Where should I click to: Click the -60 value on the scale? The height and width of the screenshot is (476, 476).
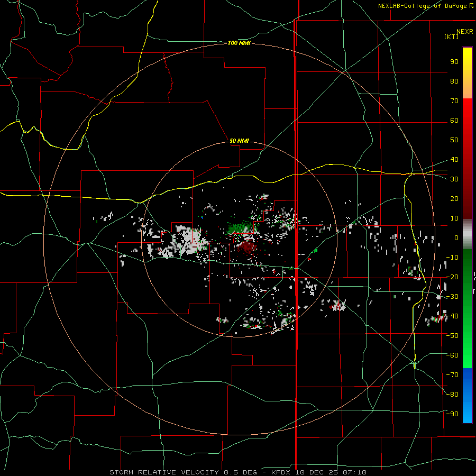click(x=452, y=355)
